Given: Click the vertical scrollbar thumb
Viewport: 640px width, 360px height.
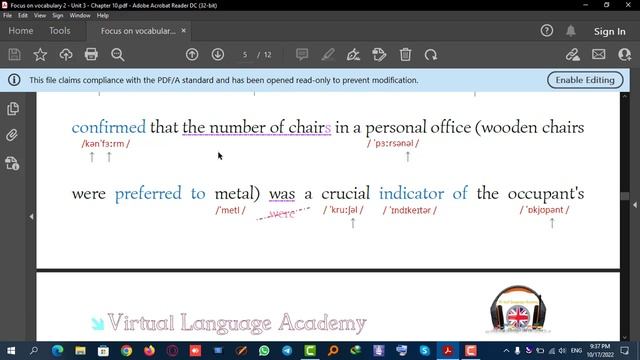Looking at the screenshot, I should point(624,196).
